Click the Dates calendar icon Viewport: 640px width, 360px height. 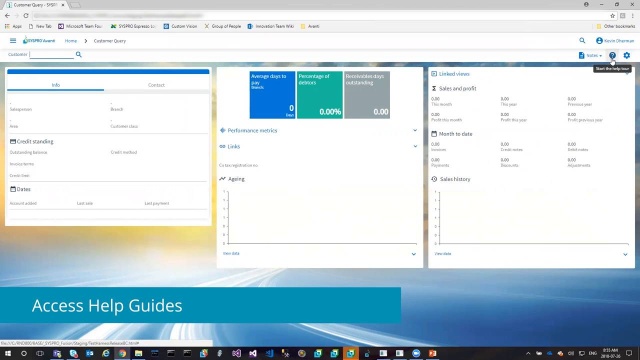click(13, 189)
